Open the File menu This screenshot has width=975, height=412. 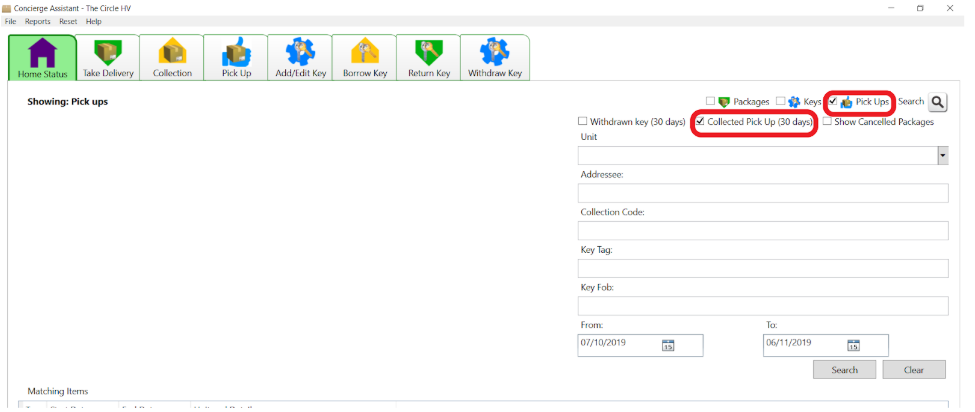11,21
